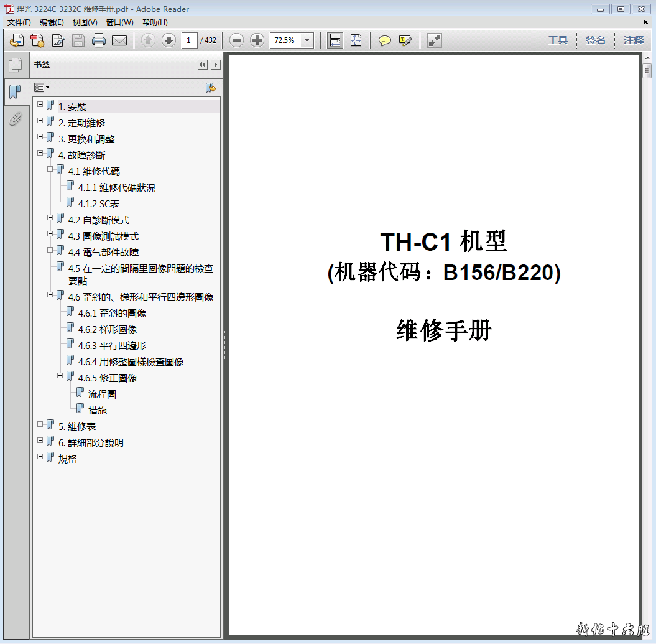This screenshot has height=644, width=656.
Task: Collapse the 4.6 歪斜的 node
Action: point(50,295)
